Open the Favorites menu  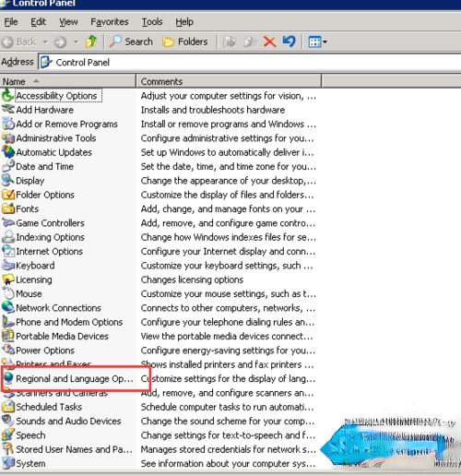click(110, 22)
